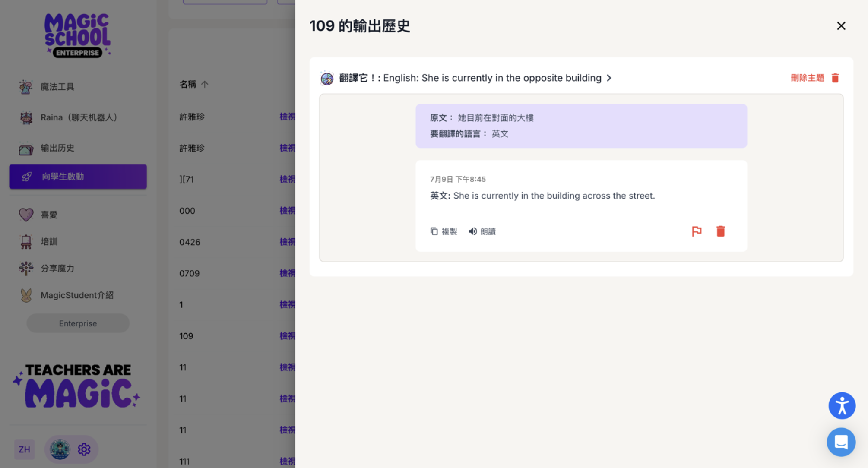This screenshot has width=868, height=468.
Task: Open the settings gear menu
Action: (x=84, y=449)
